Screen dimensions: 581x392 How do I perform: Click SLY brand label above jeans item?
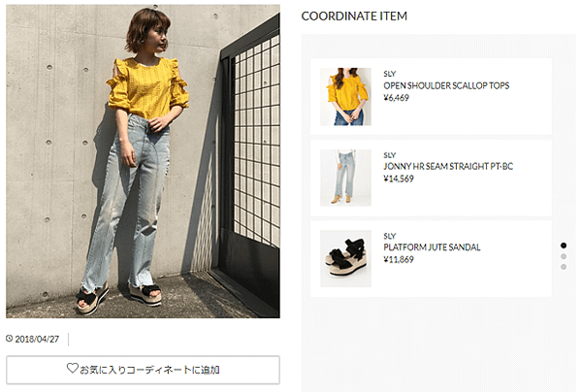pos(389,155)
